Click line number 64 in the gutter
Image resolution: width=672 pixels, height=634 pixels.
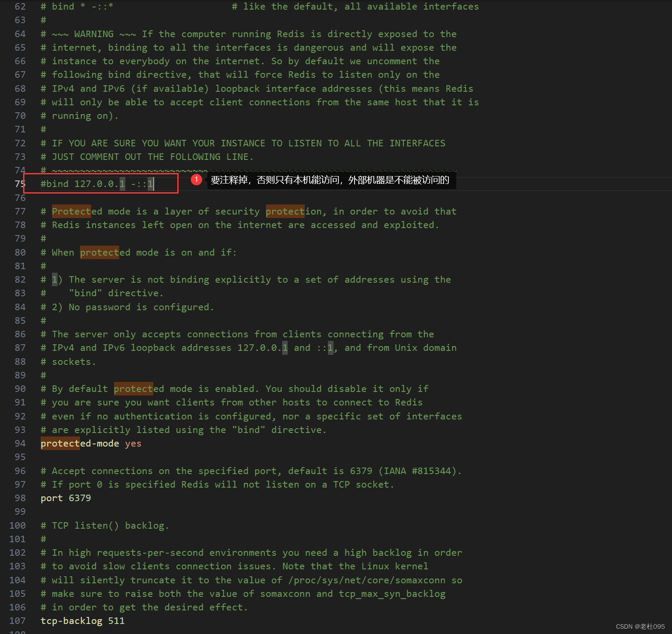coord(20,34)
